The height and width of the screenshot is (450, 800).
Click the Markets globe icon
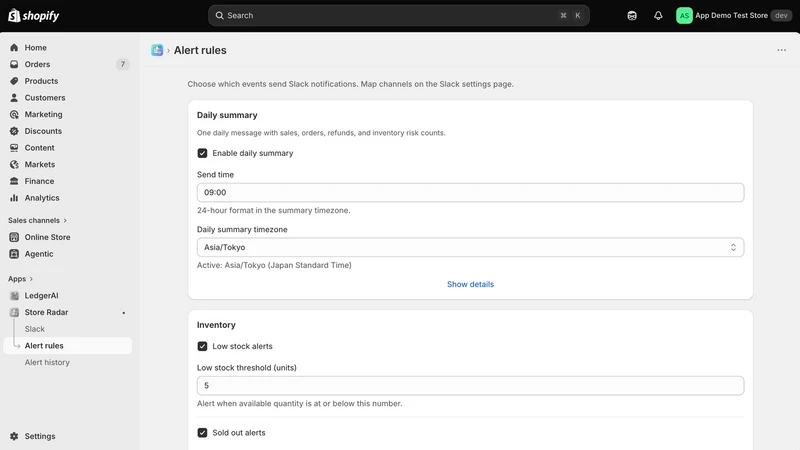14,164
